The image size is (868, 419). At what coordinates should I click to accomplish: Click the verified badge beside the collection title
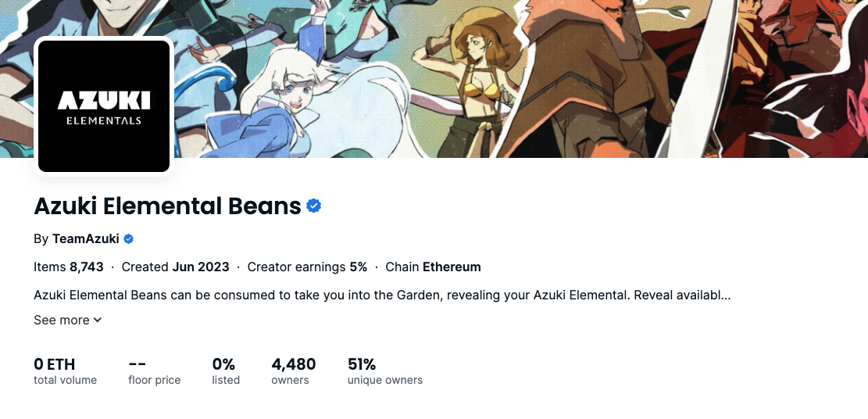point(314,206)
